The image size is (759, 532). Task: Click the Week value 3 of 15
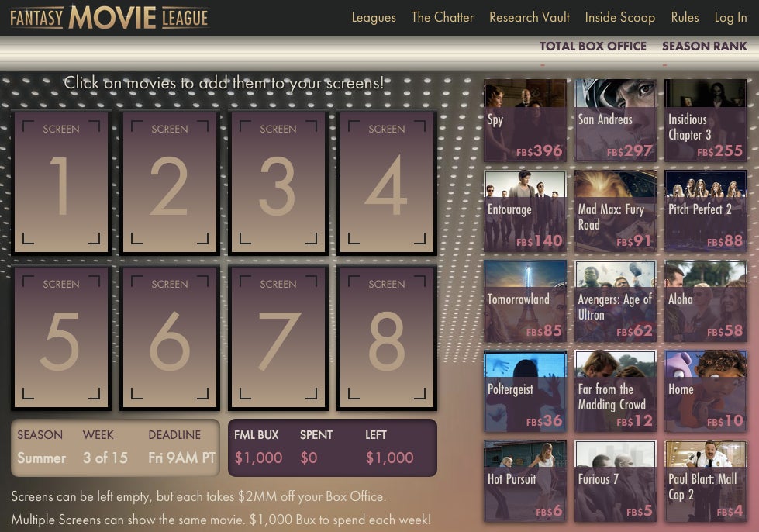click(105, 458)
